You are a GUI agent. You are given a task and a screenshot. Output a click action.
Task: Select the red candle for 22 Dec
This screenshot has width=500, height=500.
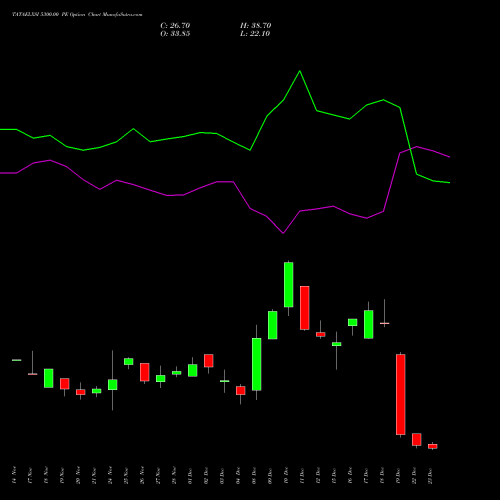[x=417, y=439]
